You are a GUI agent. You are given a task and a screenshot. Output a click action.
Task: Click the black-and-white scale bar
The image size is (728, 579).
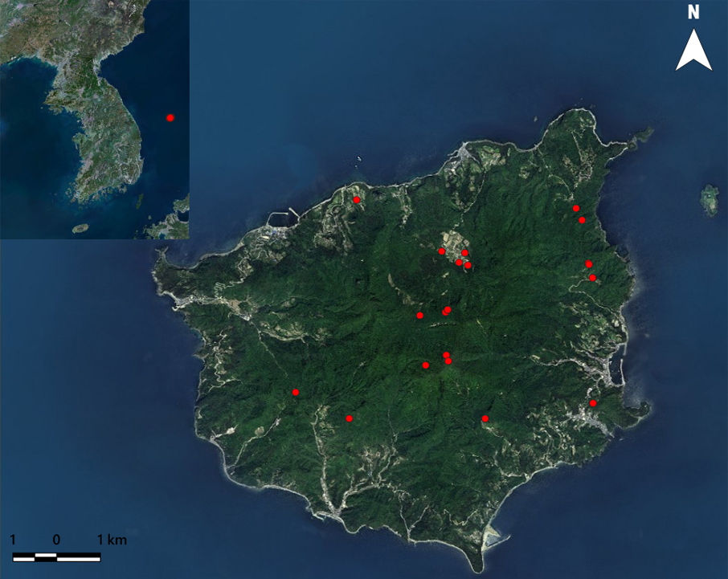point(56,557)
